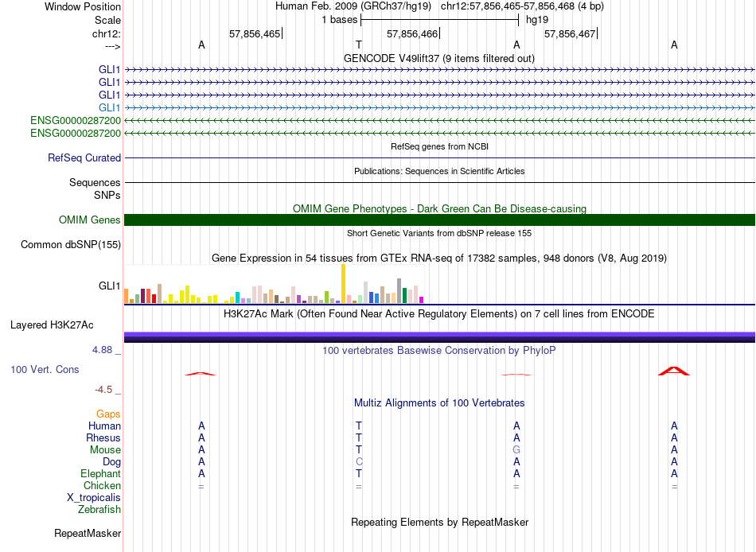Open the OMIM Gene Phenotypes track title
Screen dimensions: 756x552
point(439,208)
